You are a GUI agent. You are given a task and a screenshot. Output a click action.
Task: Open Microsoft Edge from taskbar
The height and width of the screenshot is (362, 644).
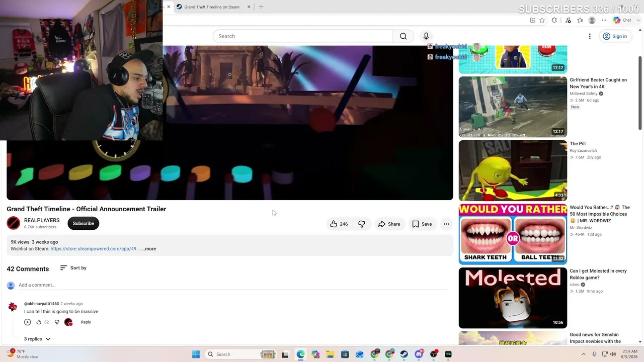300,354
